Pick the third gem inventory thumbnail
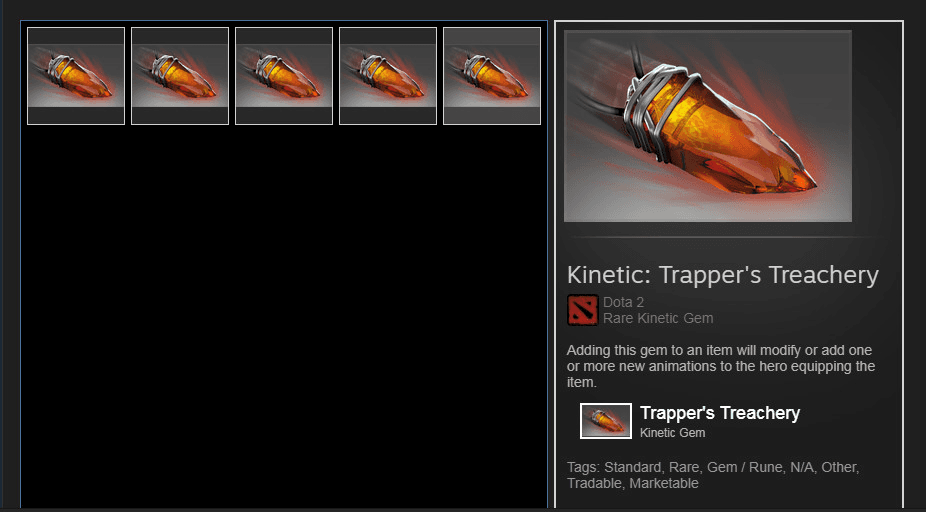Screen dimensions: 926x512 click(283, 76)
